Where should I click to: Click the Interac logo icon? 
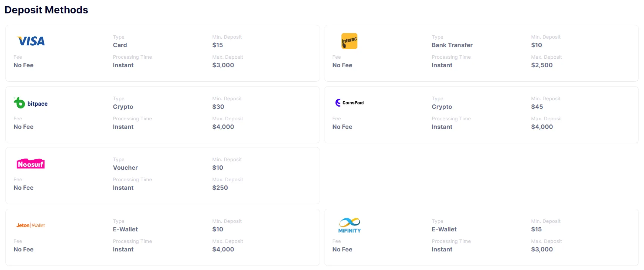349,41
